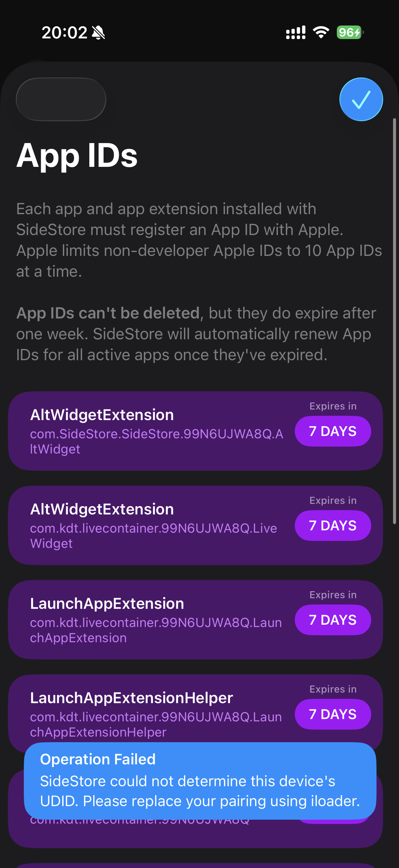Tap 7 DAYS badge for LaunchAppExtensionHelper
Screen dimensions: 399x868
pos(333,714)
